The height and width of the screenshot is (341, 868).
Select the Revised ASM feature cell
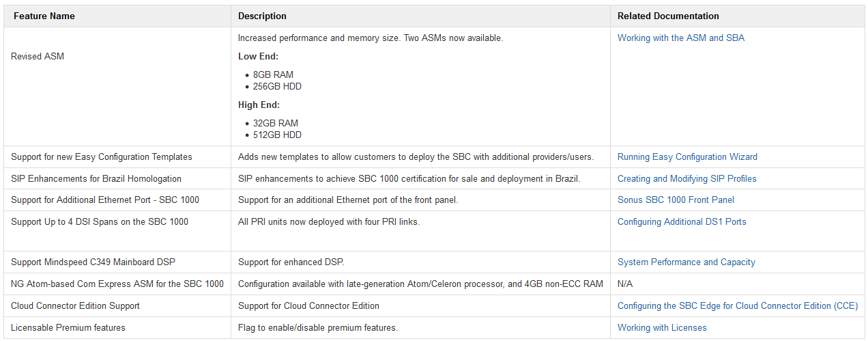[x=117, y=87]
